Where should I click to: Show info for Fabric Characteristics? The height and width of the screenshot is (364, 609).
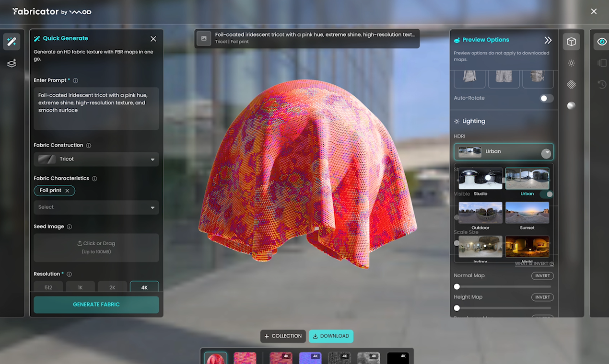94,178
